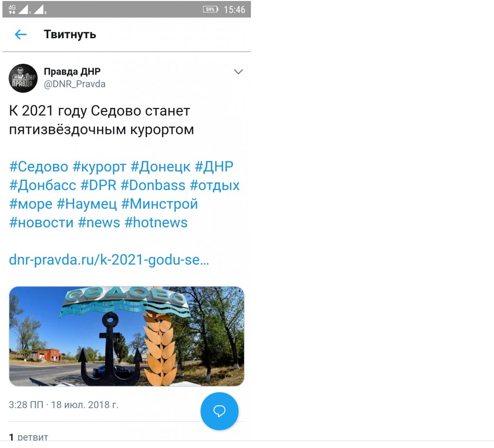Open the dnr-pravda.ru article link

click(x=109, y=260)
